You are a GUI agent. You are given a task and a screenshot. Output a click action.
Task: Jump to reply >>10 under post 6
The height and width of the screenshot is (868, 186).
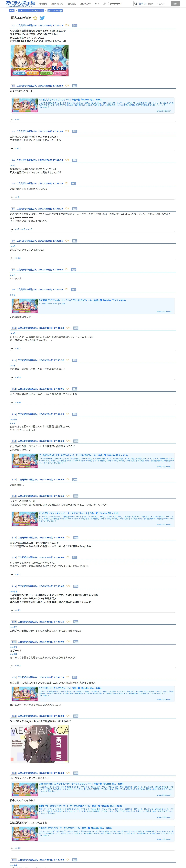click(x=29, y=229)
